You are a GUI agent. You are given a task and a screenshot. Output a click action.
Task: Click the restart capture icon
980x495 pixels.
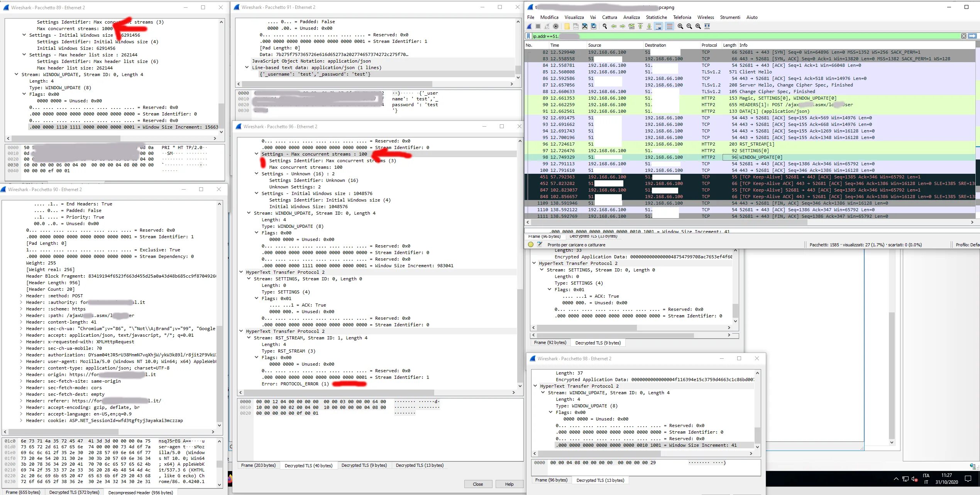pyautogui.click(x=547, y=26)
